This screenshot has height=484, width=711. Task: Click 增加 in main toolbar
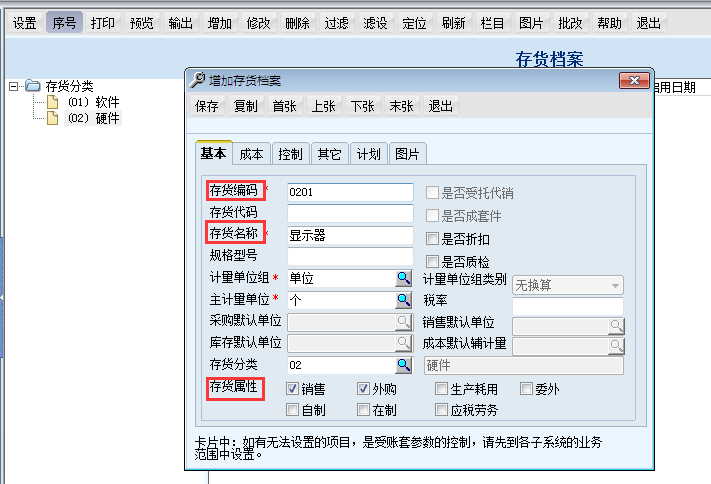(220, 23)
